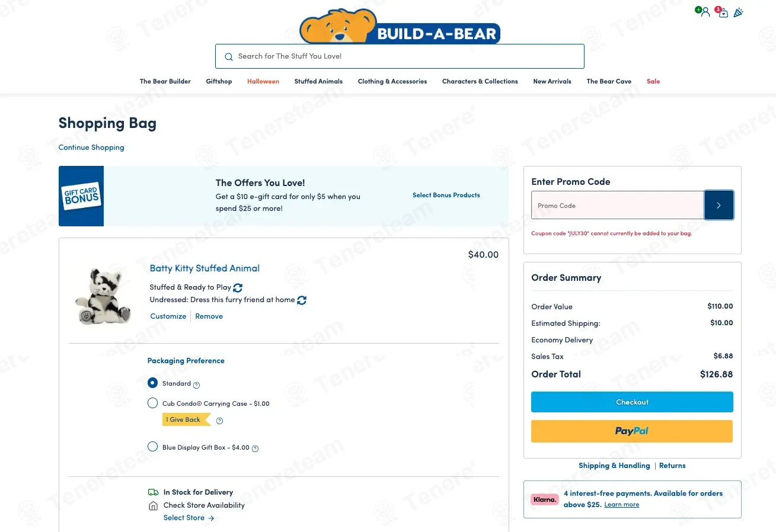776x532 pixels.
Task: Click the Batty Kitty product thumbnail
Action: tap(103, 296)
